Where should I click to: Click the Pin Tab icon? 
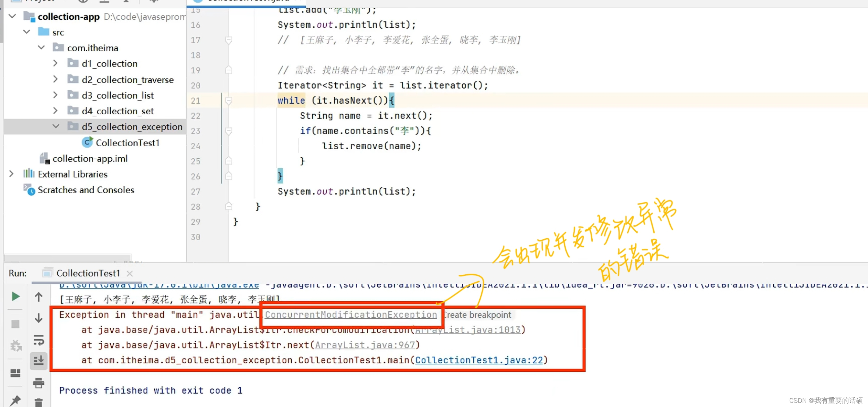click(15, 400)
